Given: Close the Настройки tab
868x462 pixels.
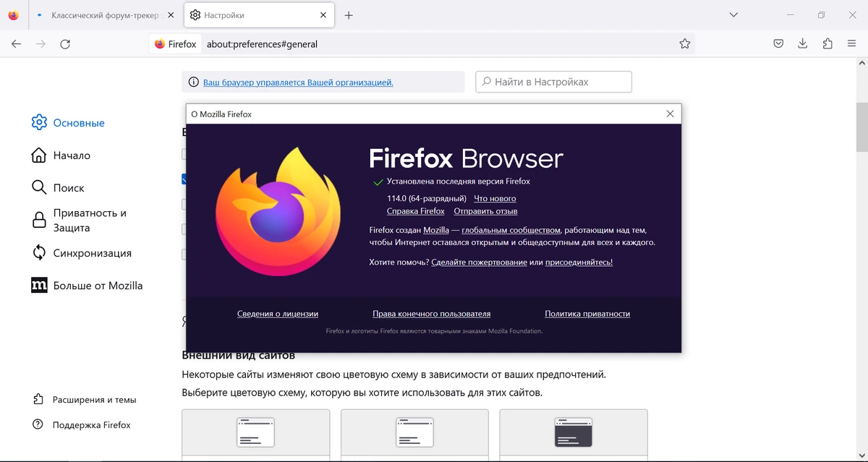Looking at the screenshot, I should pyautogui.click(x=323, y=15).
